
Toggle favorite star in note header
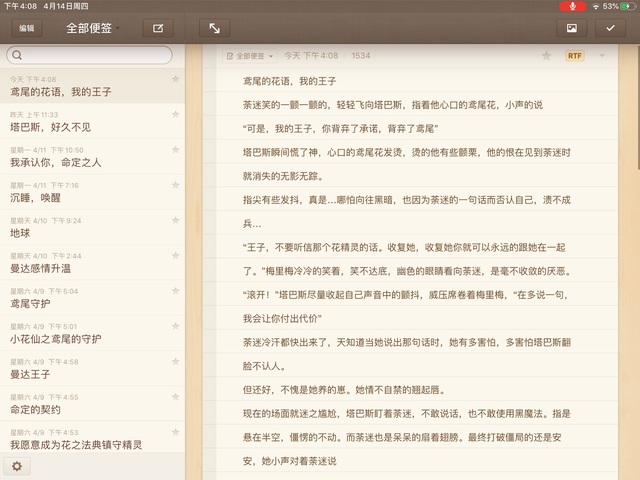pyautogui.click(x=546, y=56)
